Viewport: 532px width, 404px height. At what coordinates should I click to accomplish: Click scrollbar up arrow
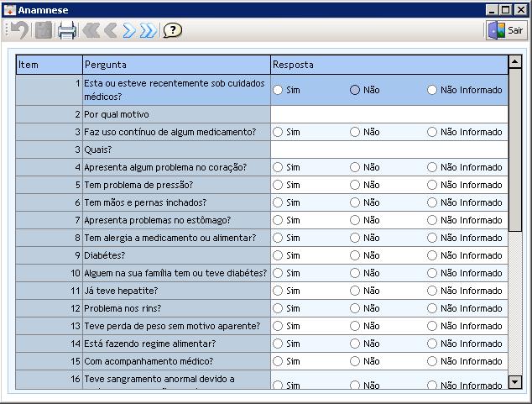515,62
